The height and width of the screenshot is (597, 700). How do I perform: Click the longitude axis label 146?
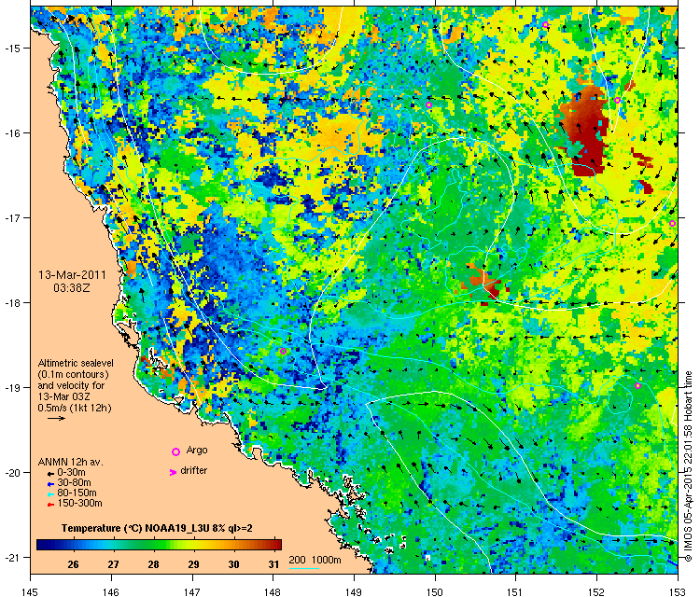[x=111, y=591]
